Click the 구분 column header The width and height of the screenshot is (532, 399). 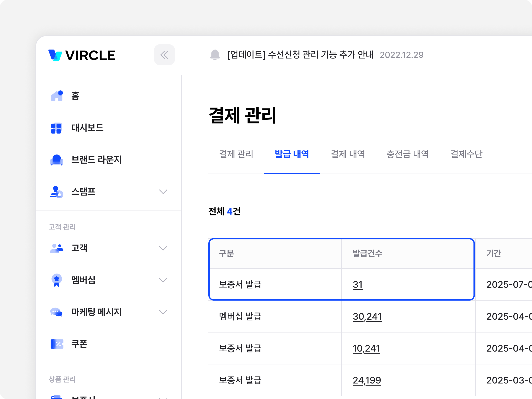226,253
